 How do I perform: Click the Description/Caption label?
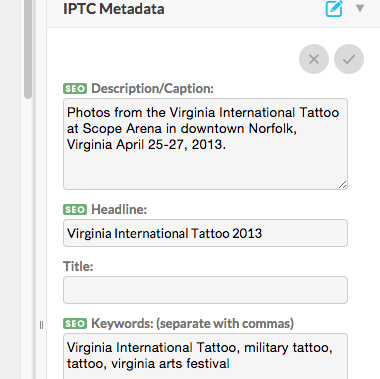tap(152, 89)
